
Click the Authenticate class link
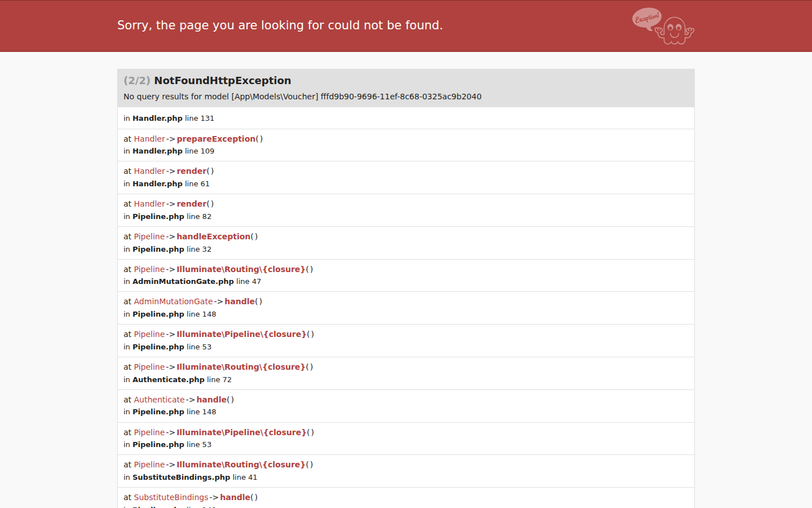159,400
